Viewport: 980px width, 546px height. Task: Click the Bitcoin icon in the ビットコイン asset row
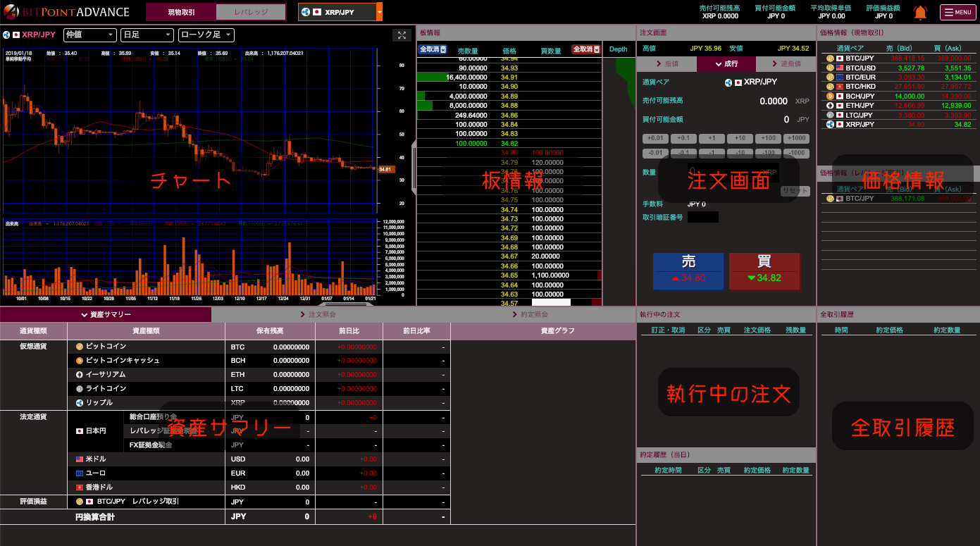80,347
